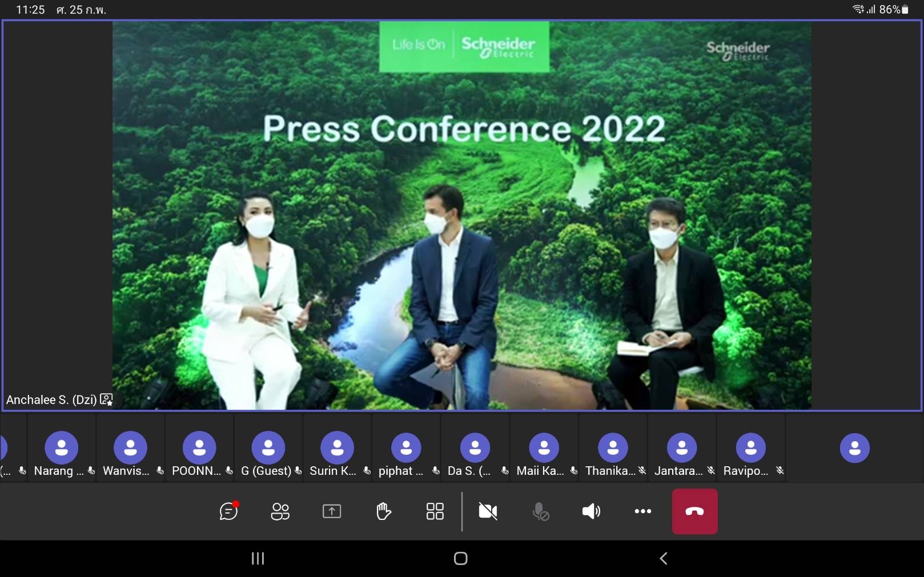Select Maii Ka participant tile
The height and width of the screenshot is (577, 924).
[x=544, y=449]
